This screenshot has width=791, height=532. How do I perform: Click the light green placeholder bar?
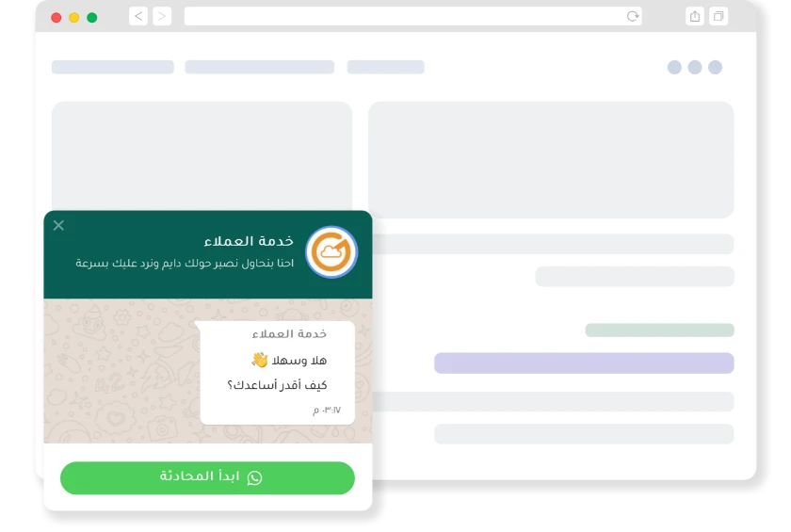click(659, 330)
